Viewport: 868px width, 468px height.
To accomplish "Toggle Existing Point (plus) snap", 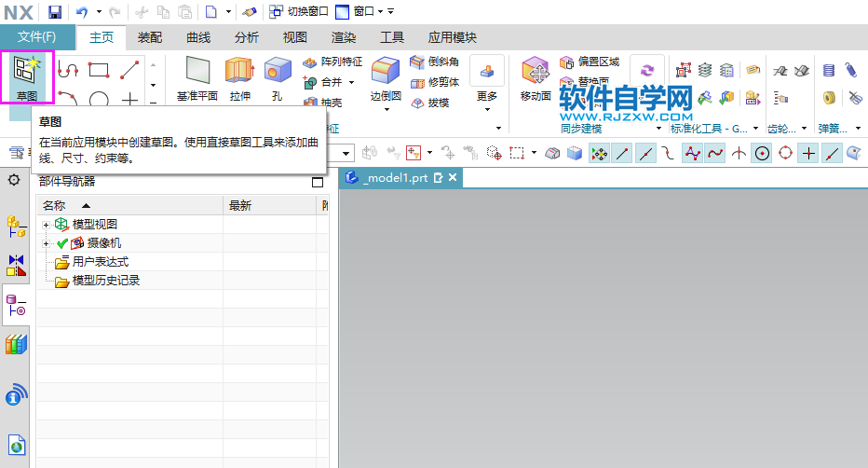I will pos(808,153).
